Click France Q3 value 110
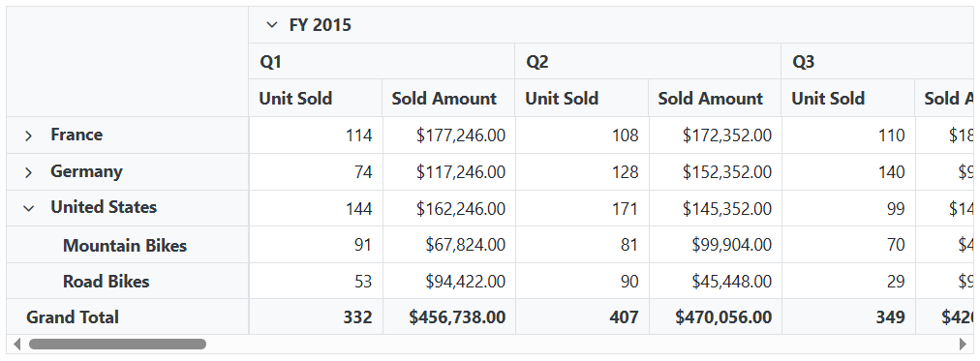Image resolution: width=980 pixels, height=361 pixels. click(x=848, y=135)
